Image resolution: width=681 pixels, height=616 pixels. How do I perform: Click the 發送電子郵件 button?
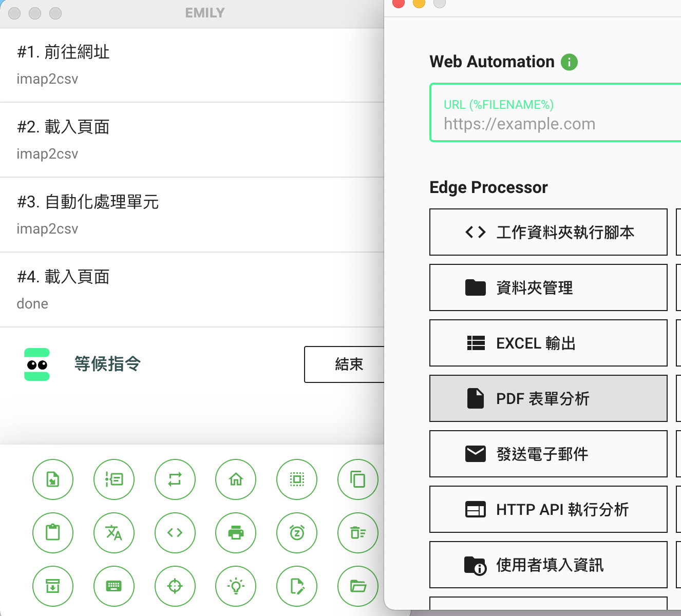click(x=548, y=454)
